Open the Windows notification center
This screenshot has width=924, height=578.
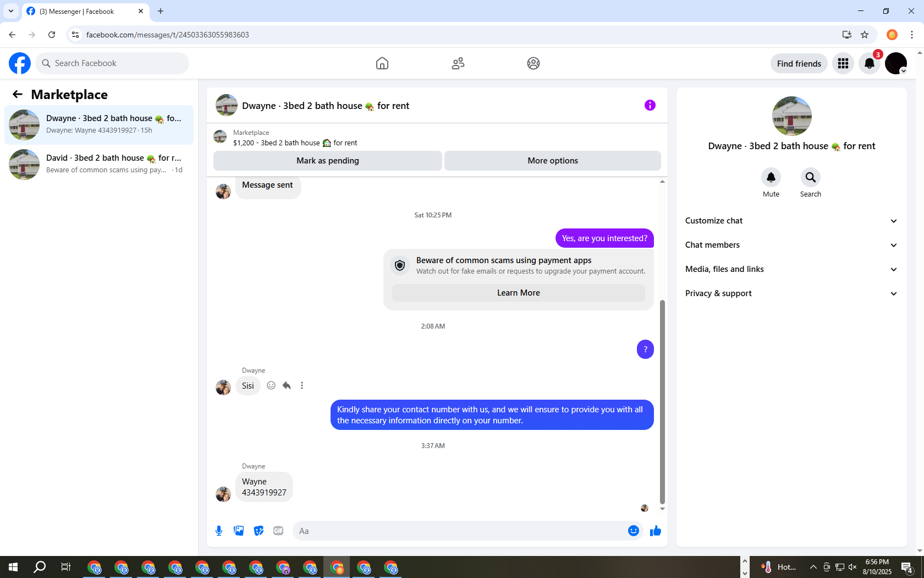coord(907,568)
